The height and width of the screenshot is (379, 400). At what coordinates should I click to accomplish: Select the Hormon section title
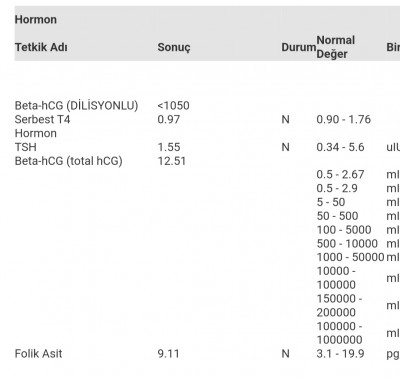tap(36, 20)
